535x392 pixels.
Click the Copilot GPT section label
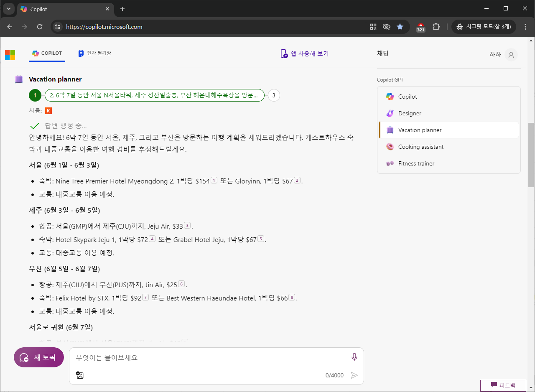click(x=390, y=80)
